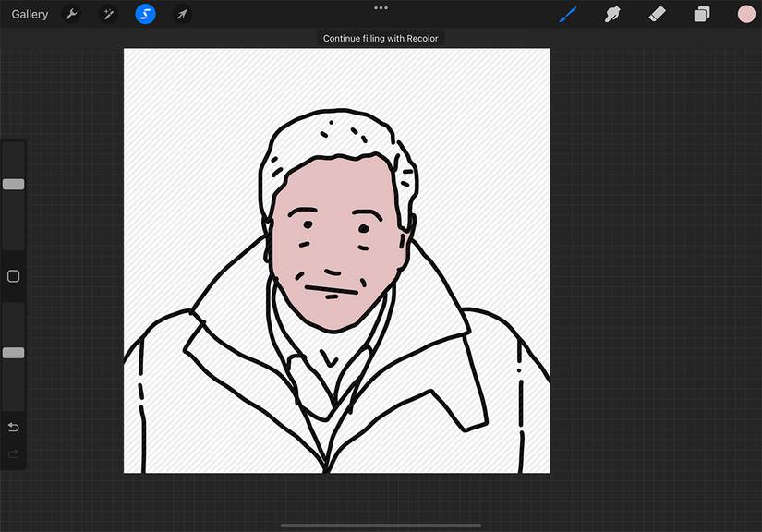The image size is (762, 532).
Task: Tap the three-dot canvas options handle
Action: 381,8
